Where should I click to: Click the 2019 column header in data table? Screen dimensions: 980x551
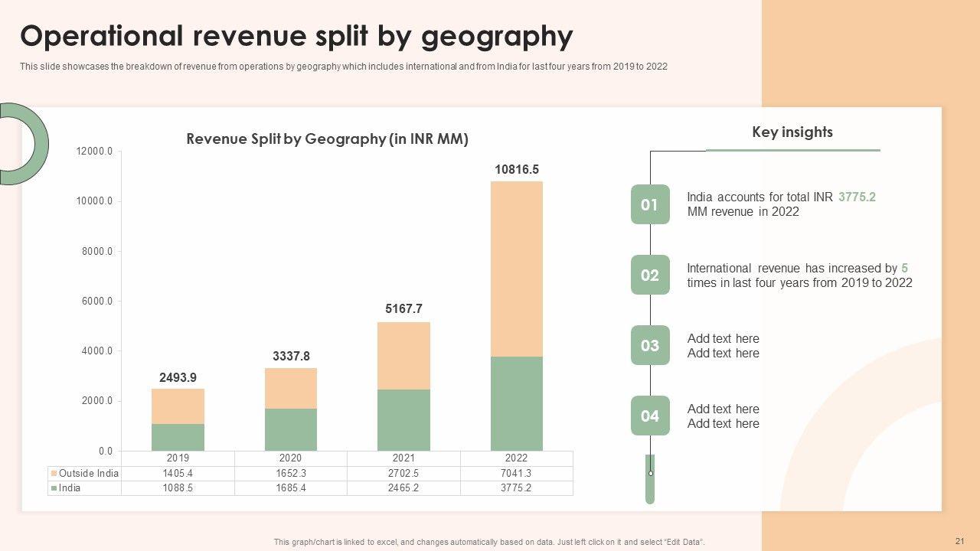178,458
